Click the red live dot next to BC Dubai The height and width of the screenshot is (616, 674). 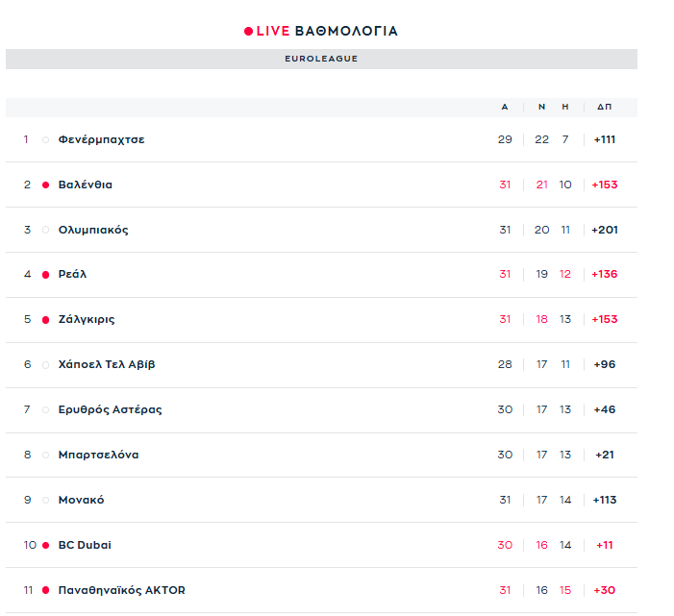45,545
